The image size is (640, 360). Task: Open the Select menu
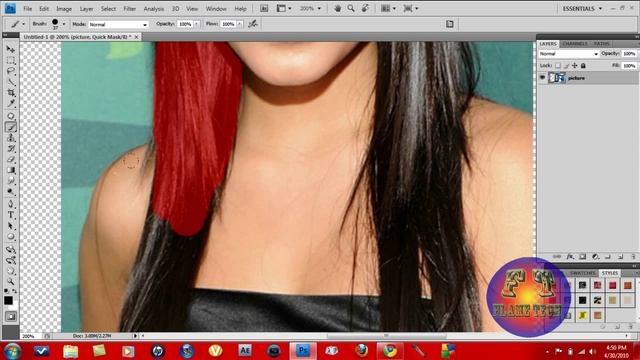[108, 9]
